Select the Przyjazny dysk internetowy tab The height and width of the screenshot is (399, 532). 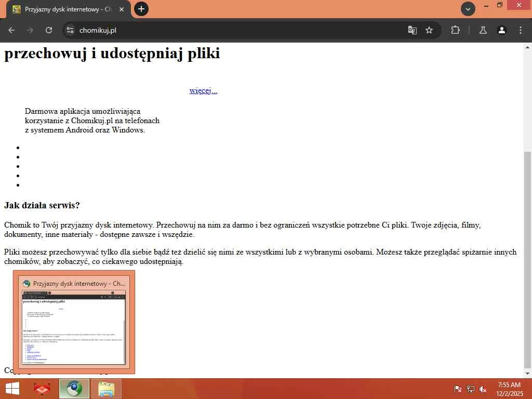click(x=68, y=9)
